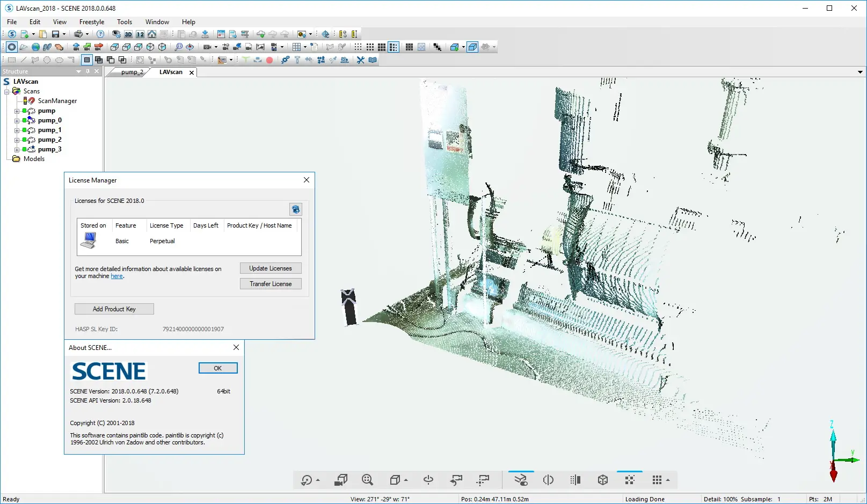Toggle the surface-toggle button bottom toolbar
The height and width of the screenshot is (504, 867).
[521, 480]
